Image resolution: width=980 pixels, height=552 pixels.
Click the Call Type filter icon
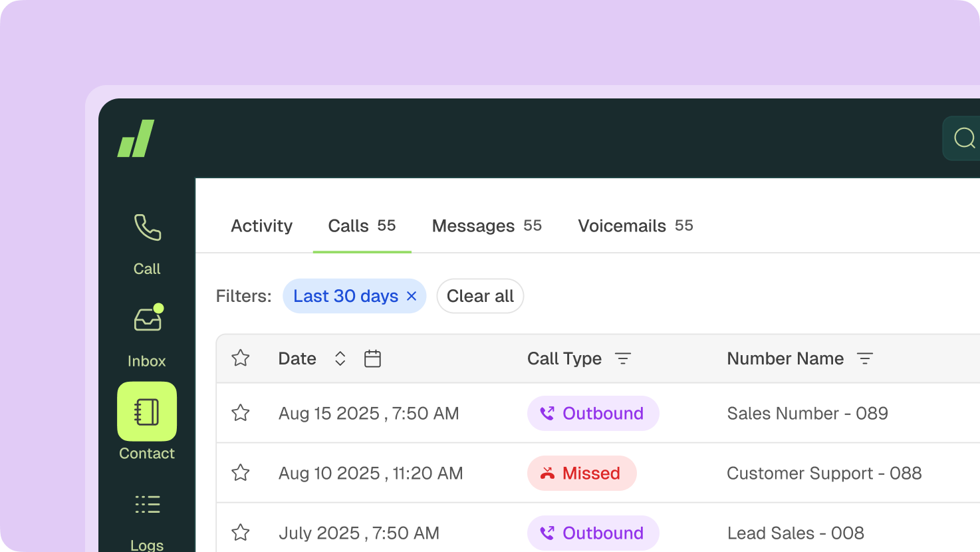(x=624, y=358)
